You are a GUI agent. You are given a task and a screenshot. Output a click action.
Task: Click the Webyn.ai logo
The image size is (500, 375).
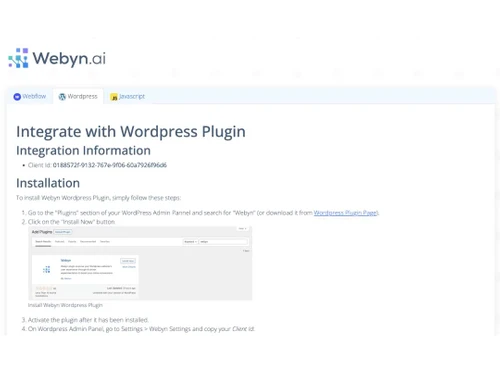pos(57,58)
